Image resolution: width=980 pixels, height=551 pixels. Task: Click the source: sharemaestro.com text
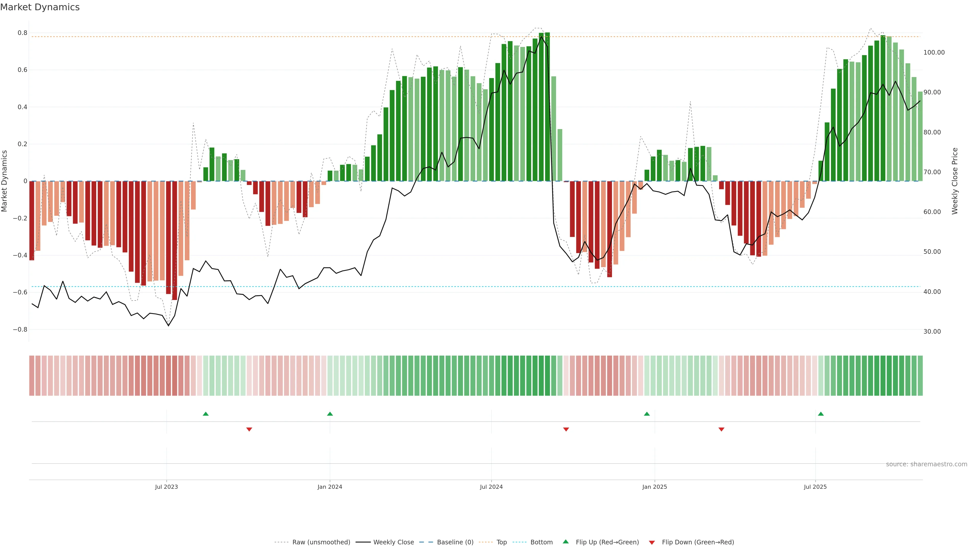pyautogui.click(x=926, y=464)
